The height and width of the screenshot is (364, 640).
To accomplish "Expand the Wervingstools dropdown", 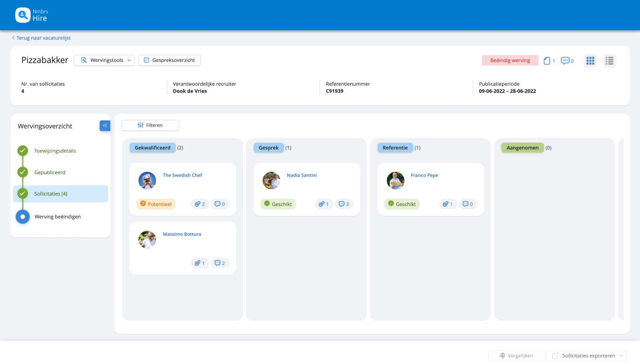I will click(x=104, y=60).
